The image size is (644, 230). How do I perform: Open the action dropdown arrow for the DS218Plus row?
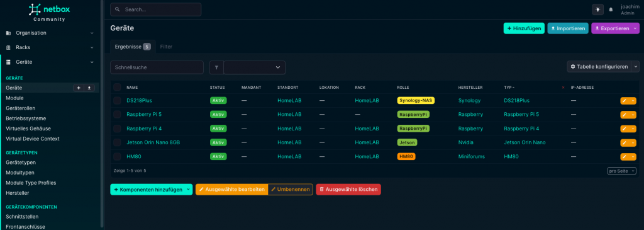click(x=633, y=100)
